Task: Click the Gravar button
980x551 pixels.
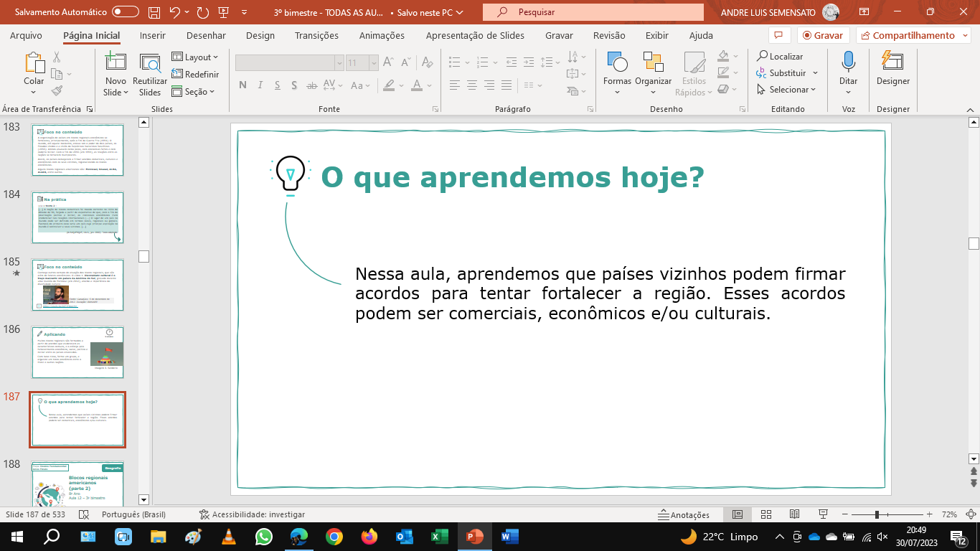Action: point(824,35)
